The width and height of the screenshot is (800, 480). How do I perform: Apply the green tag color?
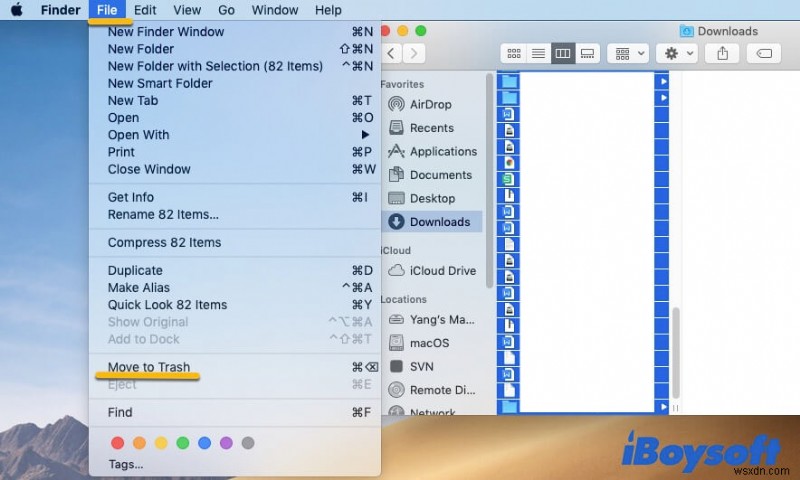[183, 443]
